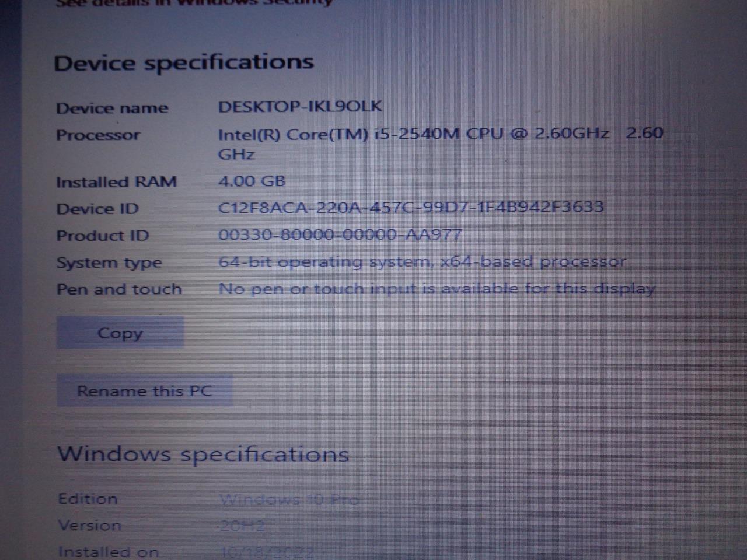Select the Device ID value starting C12F8ACA
Viewport: 747px width, 560px height.
(411, 207)
